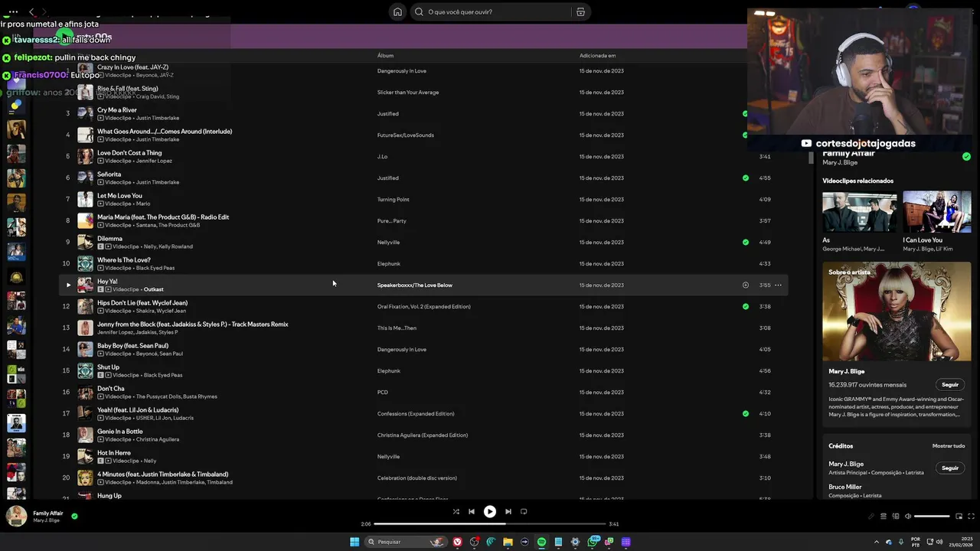Open artist link 'Outkast'

pyautogui.click(x=153, y=289)
